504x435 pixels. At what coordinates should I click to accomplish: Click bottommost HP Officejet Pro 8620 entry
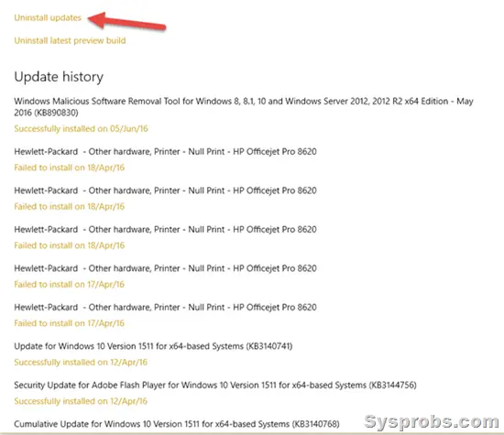165,307
